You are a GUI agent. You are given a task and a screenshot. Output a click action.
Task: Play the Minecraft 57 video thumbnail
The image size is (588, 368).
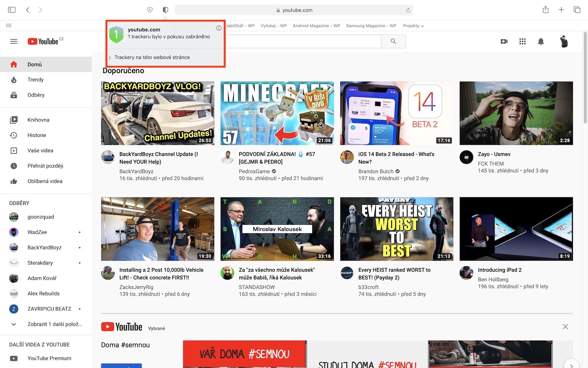[x=277, y=113]
